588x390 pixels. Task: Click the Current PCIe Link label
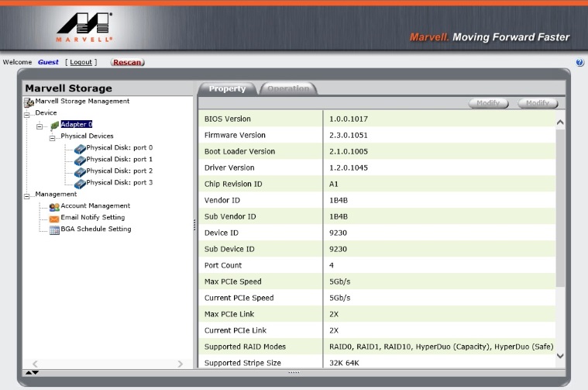(236, 330)
